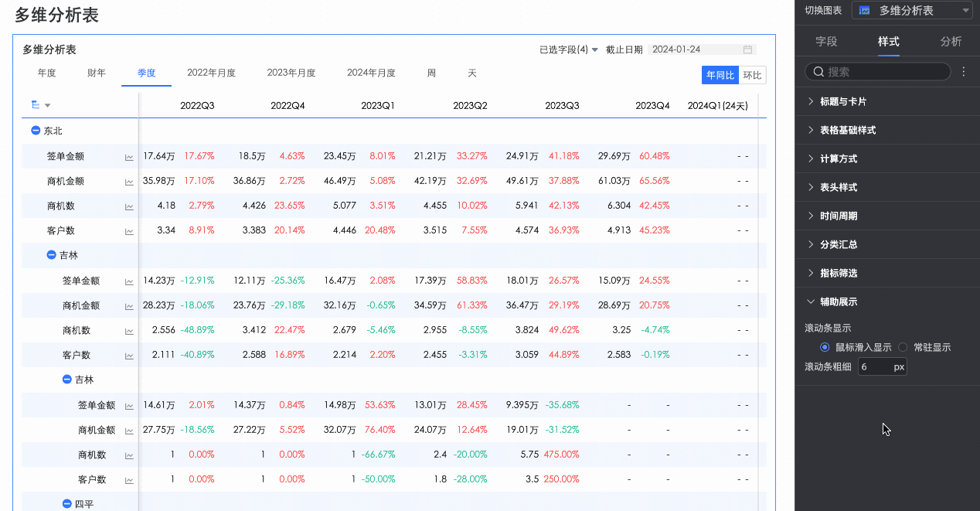Viewport: 980px width, 511px height.
Task: Click the trend chart icon beside 东北 商机数
Action: point(129,206)
